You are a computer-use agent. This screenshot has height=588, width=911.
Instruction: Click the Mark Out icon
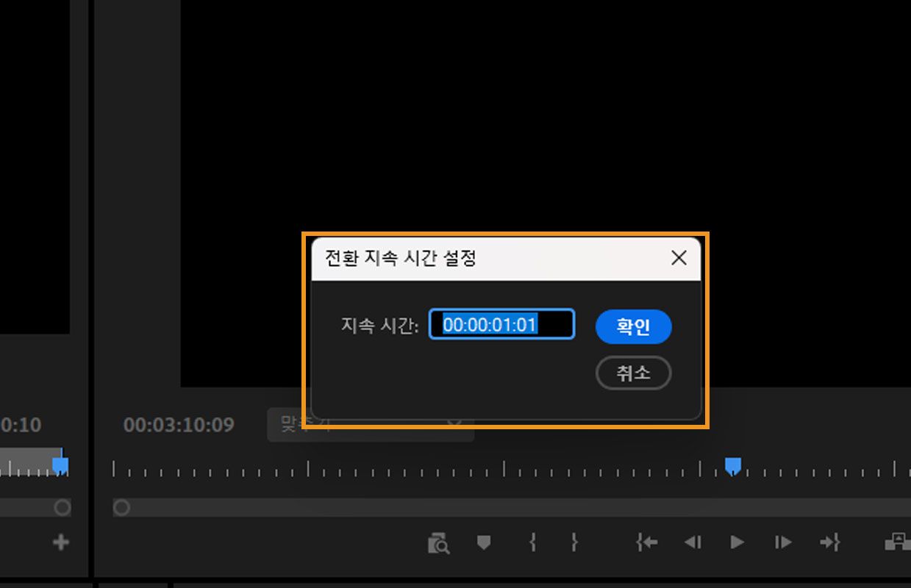tap(574, 542)
